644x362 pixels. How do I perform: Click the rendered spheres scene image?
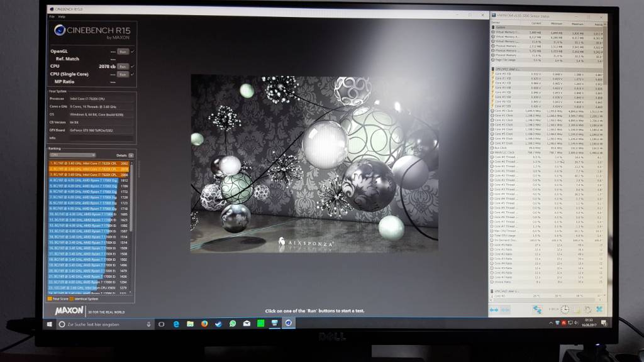(314, 163)
